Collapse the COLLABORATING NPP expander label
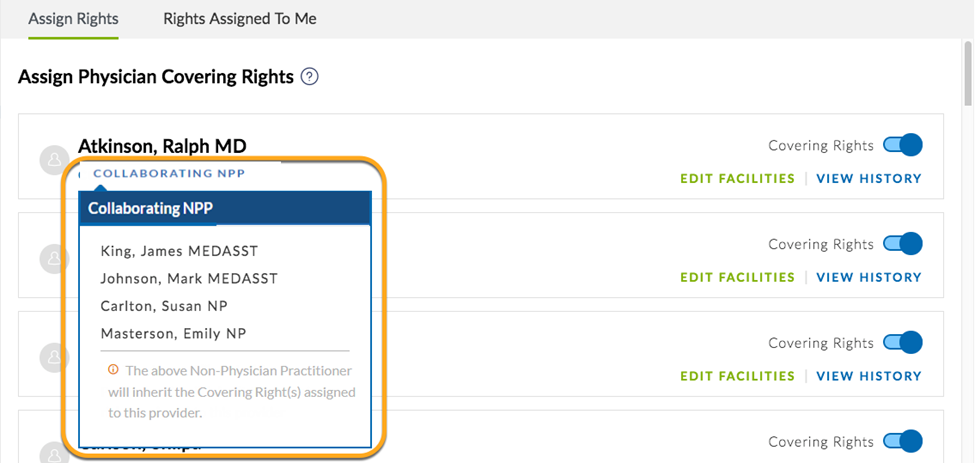 tap(169, 173)
